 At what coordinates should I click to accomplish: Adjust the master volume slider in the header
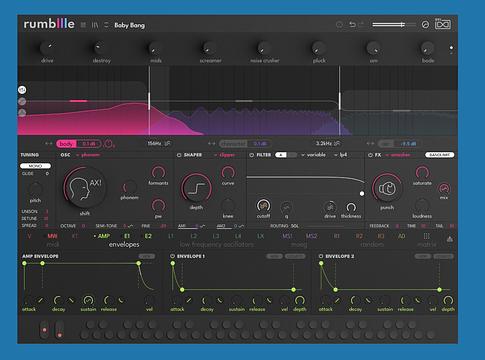click(394, 25)
